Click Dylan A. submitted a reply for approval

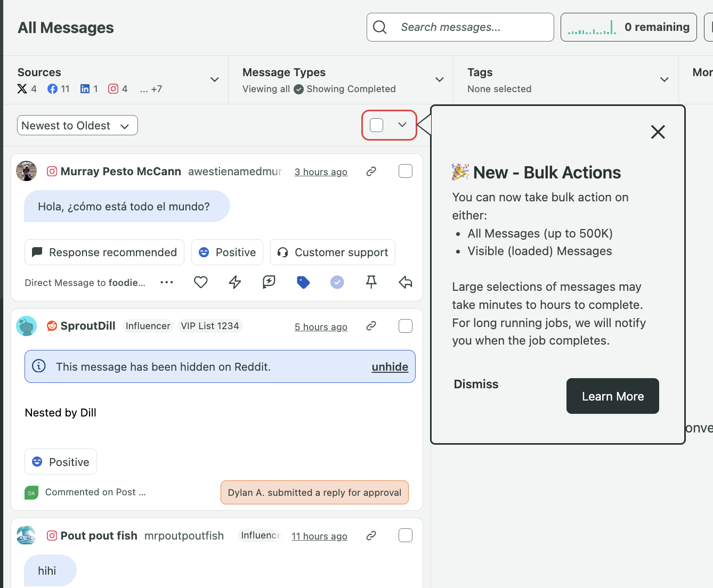click(x=314, y=493)
